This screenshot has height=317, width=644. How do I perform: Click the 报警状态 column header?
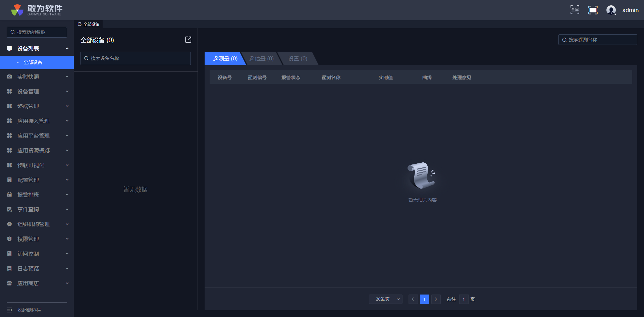click(291, 77)
